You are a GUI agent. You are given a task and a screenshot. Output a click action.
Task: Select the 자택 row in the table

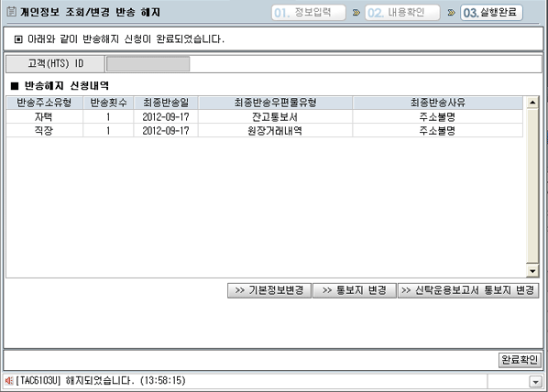[265, 116]
